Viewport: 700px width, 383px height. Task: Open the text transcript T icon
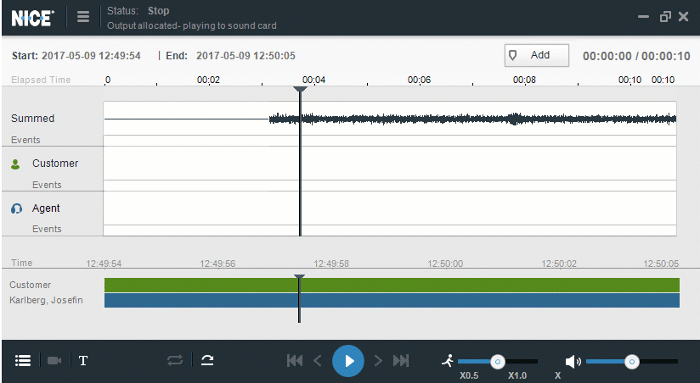point(83,361)
